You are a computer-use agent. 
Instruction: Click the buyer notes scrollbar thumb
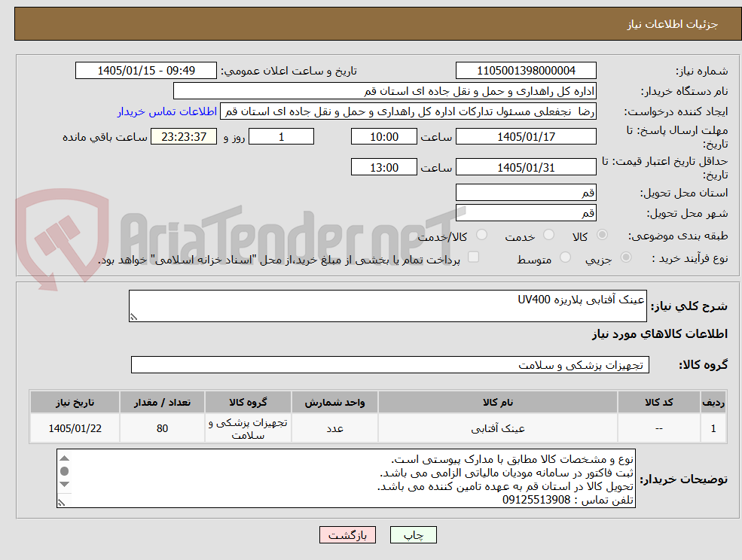pyautogui.click(x=64, y=471)
